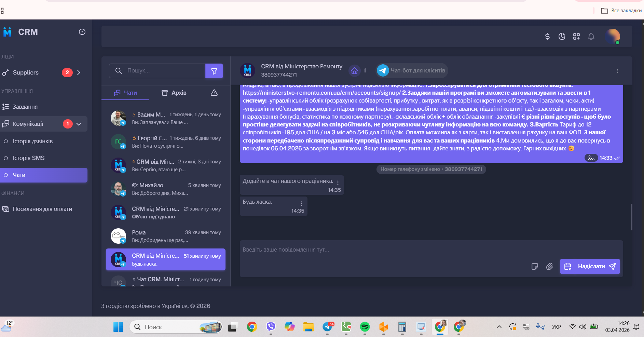Click Рома avatar thumbnail

[x=118, y=236]
